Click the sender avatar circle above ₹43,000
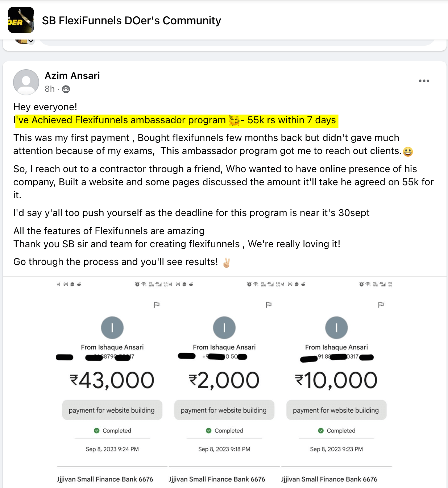This screenshot has height=488, width=448. coord(112,328)
